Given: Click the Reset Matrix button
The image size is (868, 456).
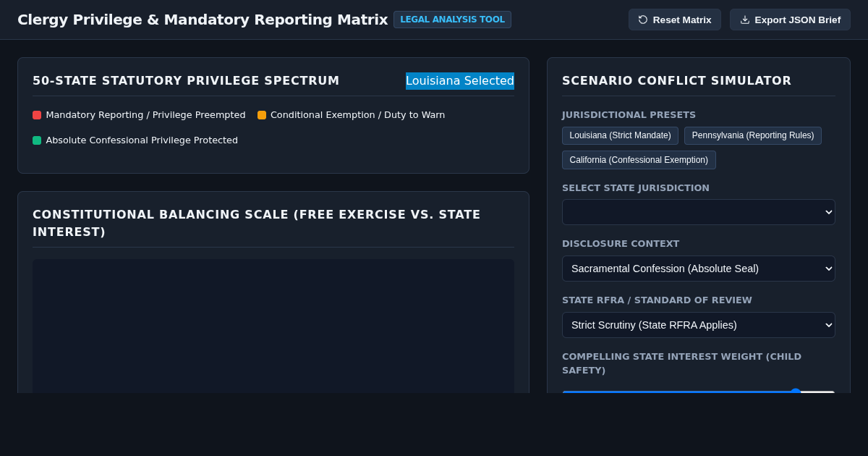Looking at the screenshot, I should click(x=675, y=20).
